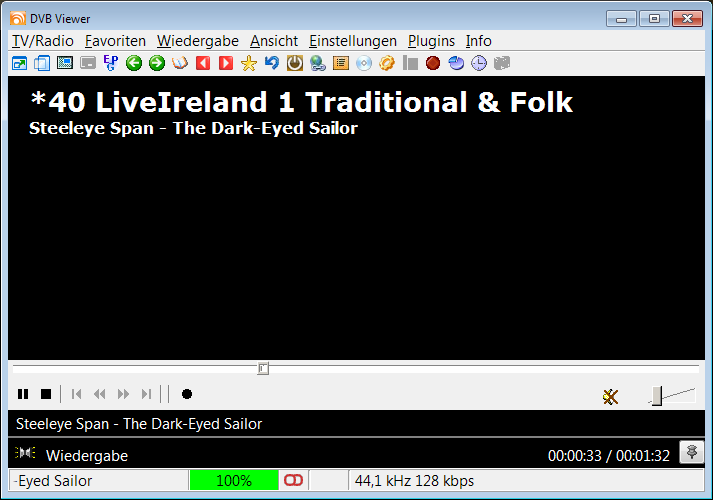
Task: Open the TV/Radio menu
Action: click(x=43, y=41)
